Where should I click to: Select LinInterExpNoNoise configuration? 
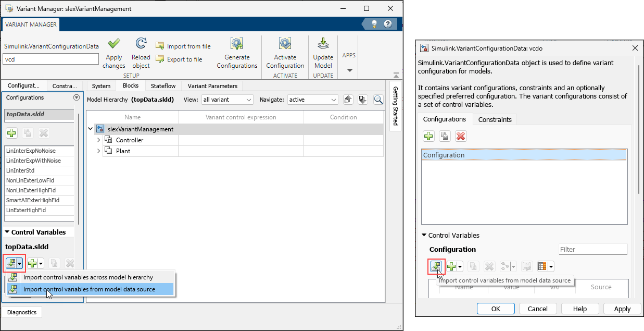[39, 151]
